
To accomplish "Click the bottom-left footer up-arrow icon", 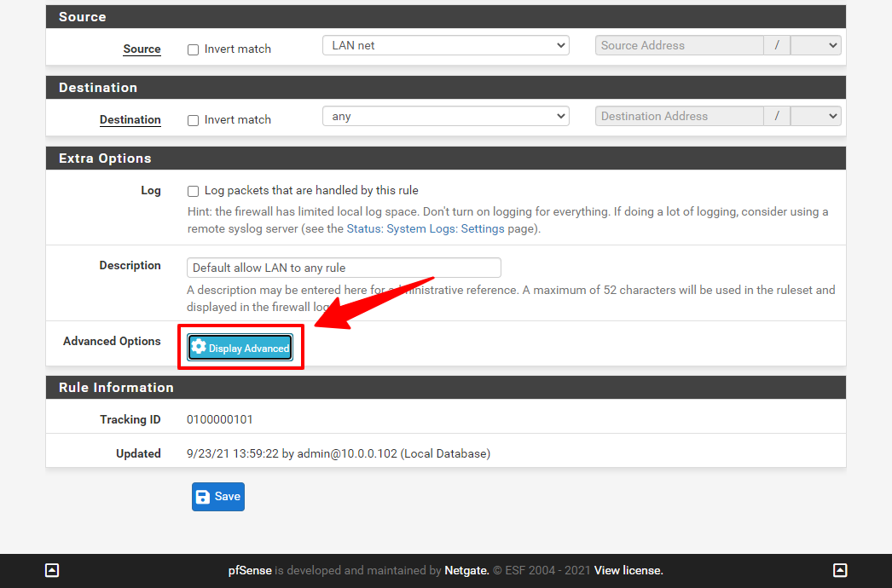I will tap(52, 570).
